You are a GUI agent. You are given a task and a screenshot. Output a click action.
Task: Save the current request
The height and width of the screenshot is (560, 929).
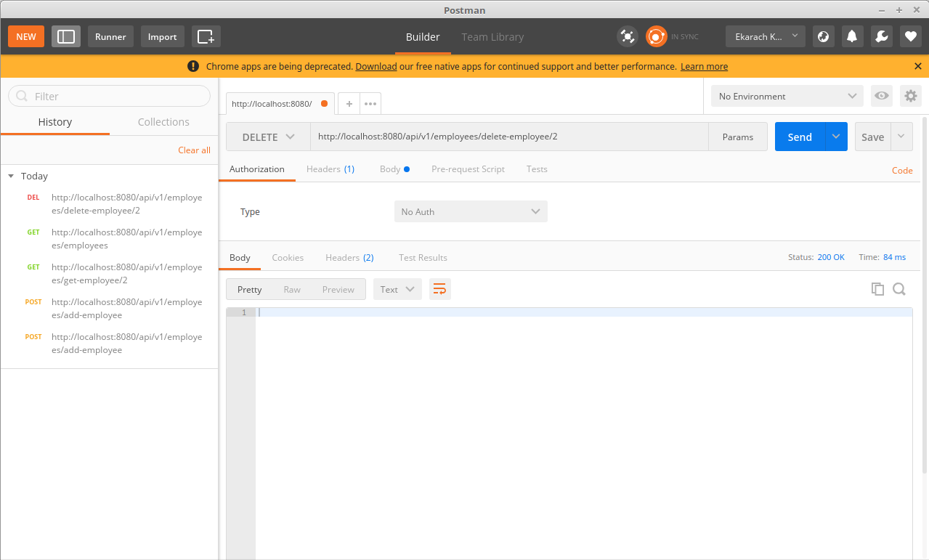coord(873,137)
